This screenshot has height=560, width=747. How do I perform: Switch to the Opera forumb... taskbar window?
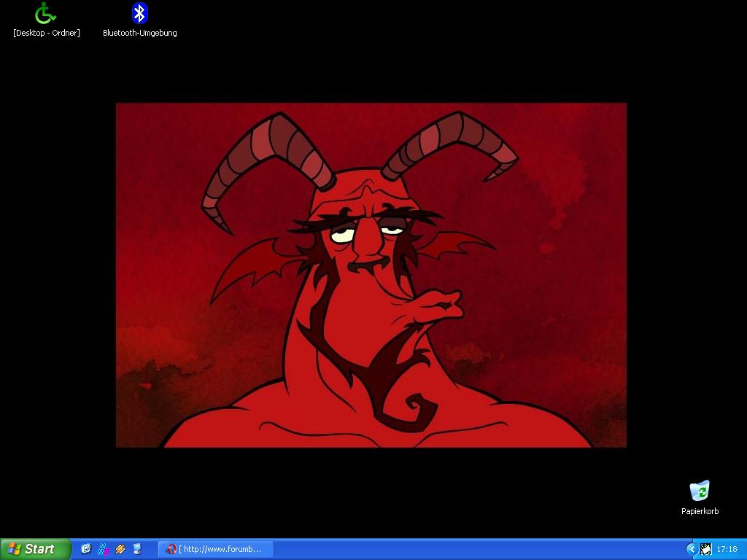pyautogui.click(x=216, y=549)
